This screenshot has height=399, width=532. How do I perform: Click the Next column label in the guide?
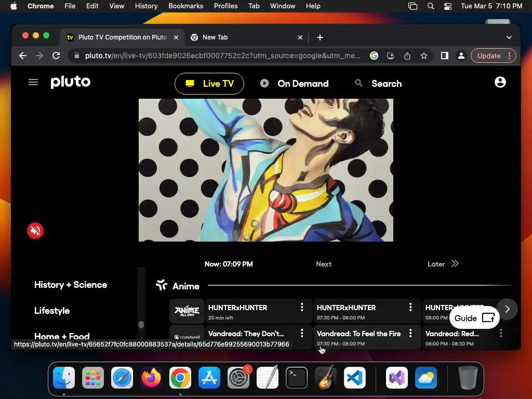coord(324,264)
